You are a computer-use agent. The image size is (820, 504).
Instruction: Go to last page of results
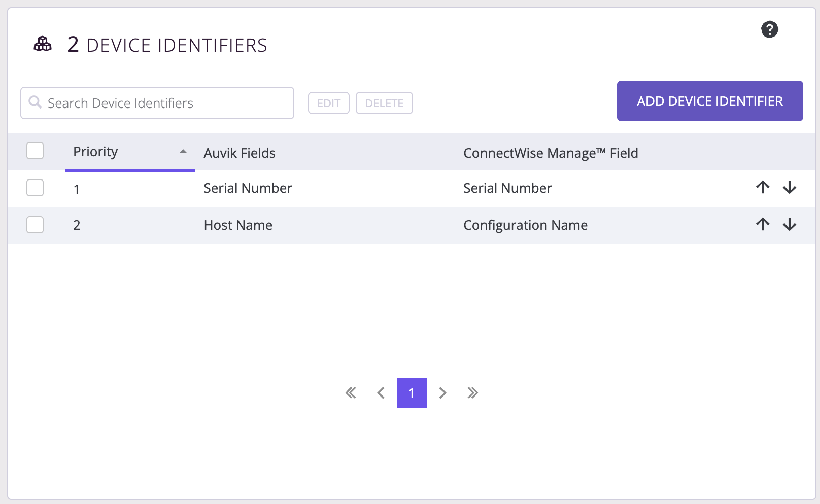pos(472,393)
